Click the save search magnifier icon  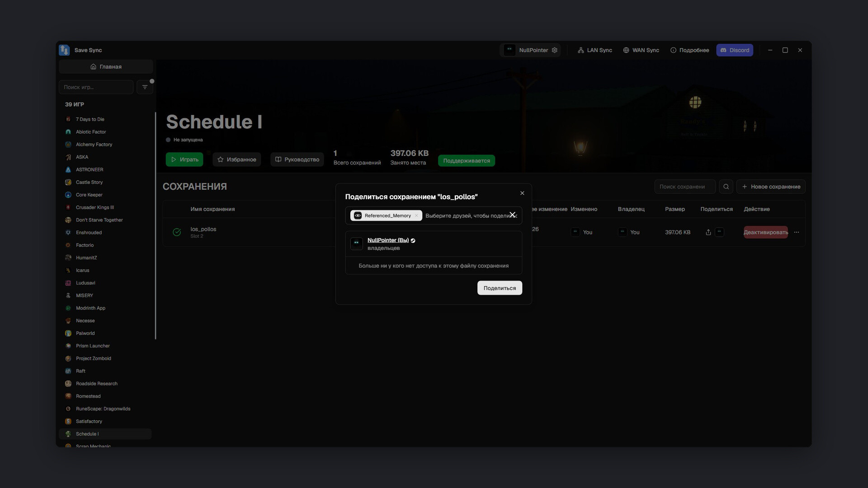coord(726,187)
